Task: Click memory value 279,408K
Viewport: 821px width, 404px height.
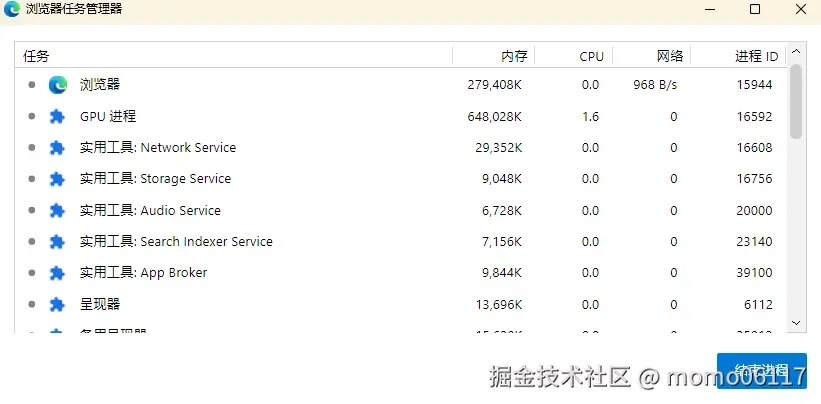Action: click(495, 85)
